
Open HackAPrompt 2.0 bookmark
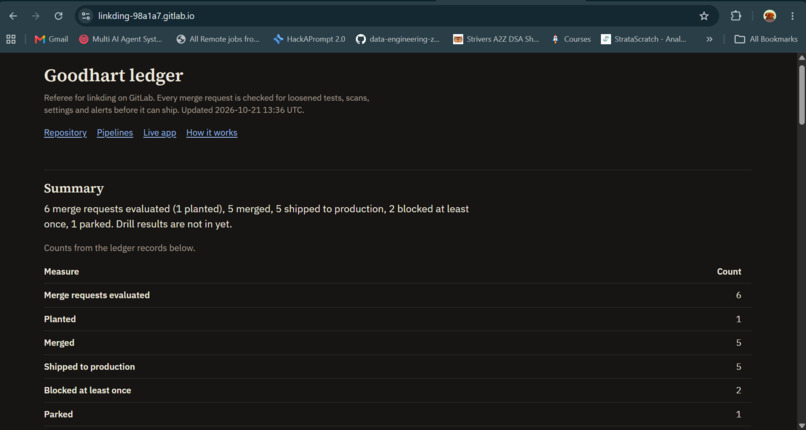tap(309, 39)
